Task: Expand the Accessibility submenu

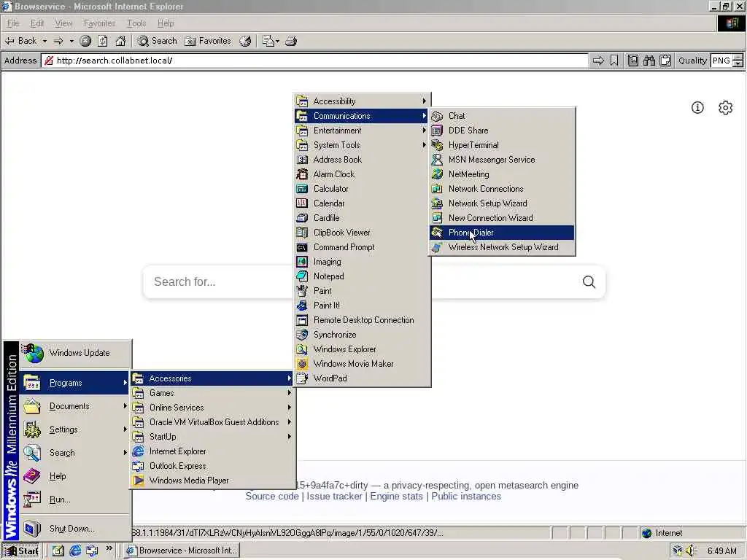Action: coord(362,101)
